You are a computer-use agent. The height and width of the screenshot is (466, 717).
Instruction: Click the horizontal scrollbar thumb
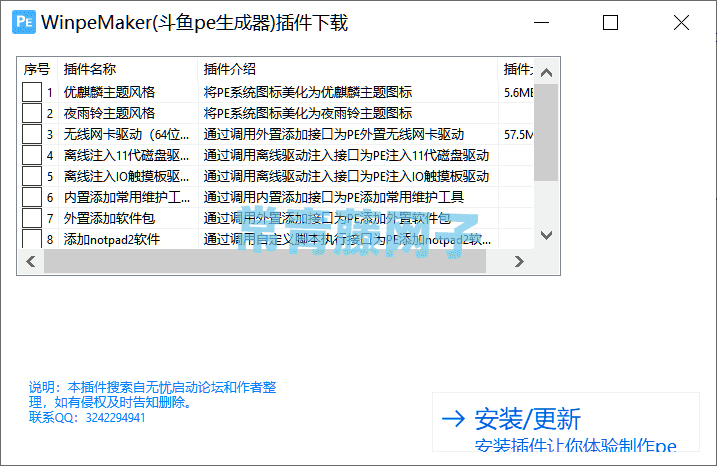click(265, 262)
